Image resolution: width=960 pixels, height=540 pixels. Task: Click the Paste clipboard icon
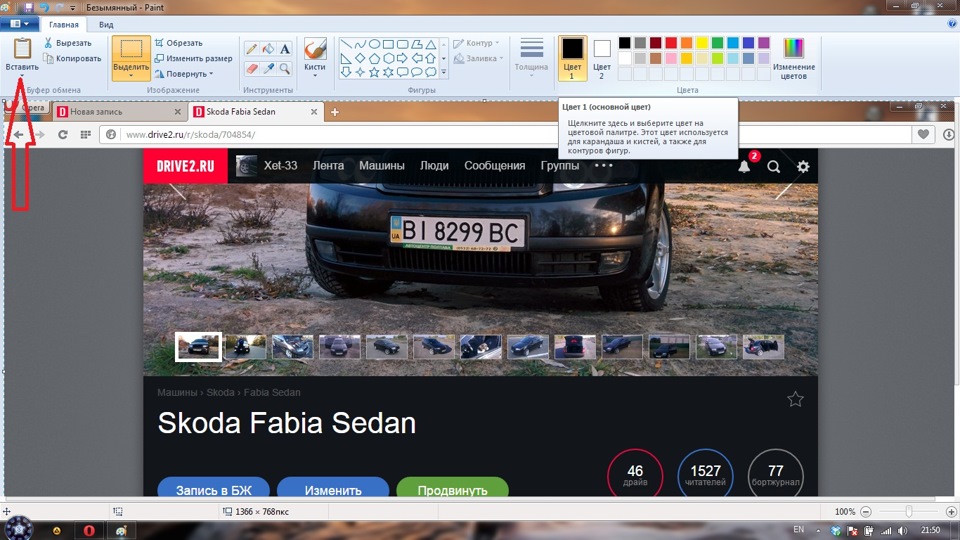(x=22, y=48)
